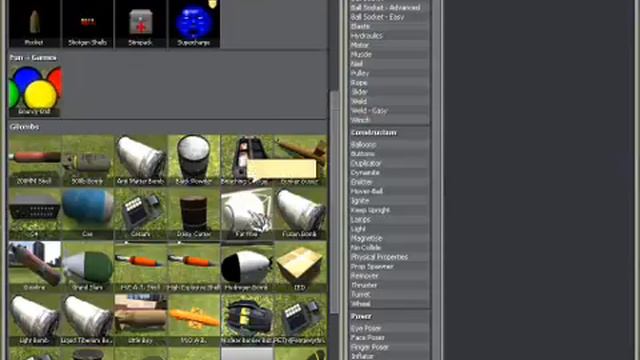This screenshot has width=640, height=360.
Task: Select the Muscle tool
Action: click(x=390, y=55)
